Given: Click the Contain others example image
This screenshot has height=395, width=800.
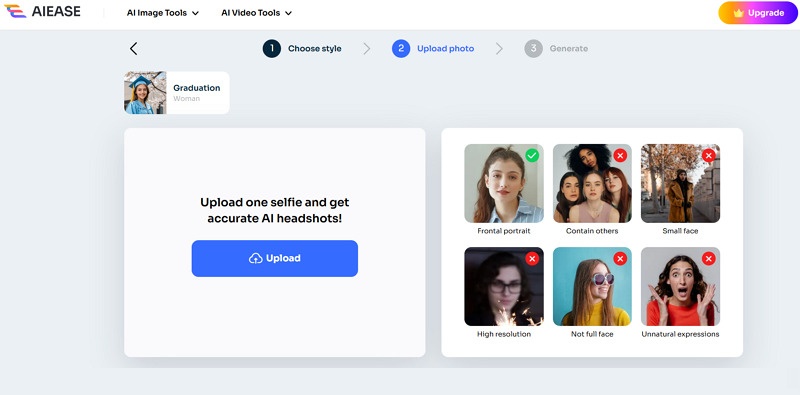Looking at the screenshot, I should pyautogui.click(x=592, y=183).
